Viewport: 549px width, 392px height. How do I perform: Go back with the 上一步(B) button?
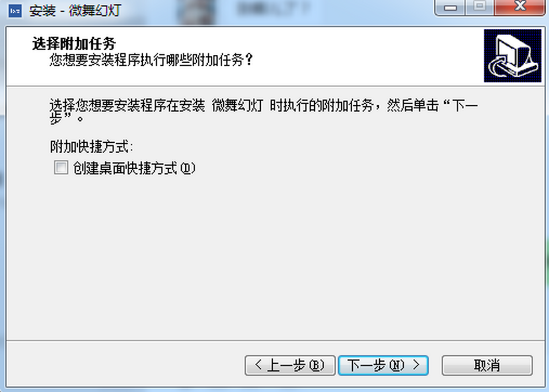point(290,365)
